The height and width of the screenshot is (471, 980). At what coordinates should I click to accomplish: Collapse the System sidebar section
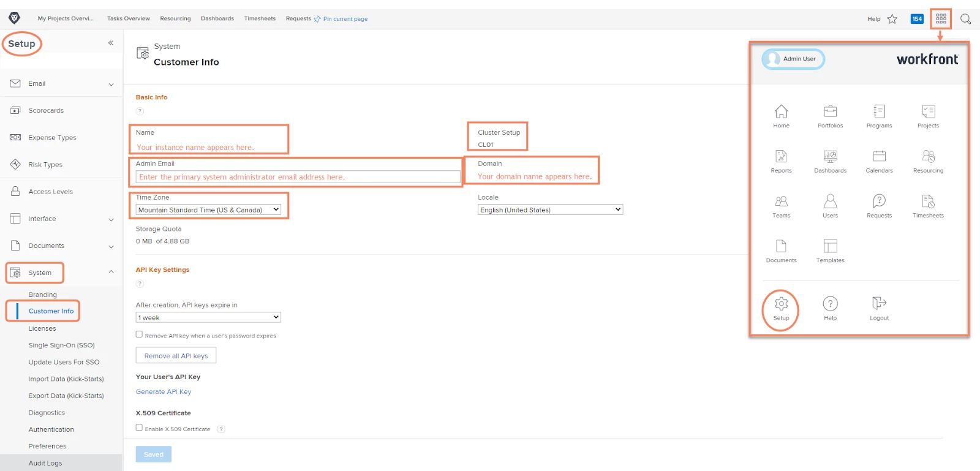[111, 272]
